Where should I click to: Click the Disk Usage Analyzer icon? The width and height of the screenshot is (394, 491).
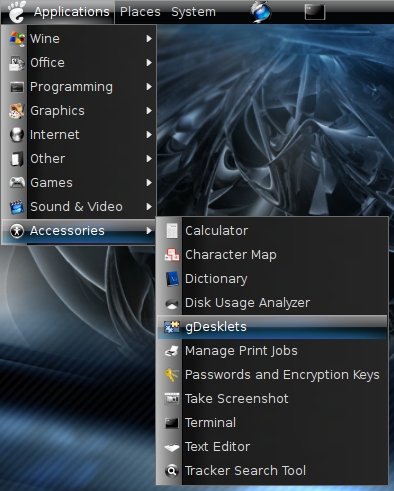172,303
